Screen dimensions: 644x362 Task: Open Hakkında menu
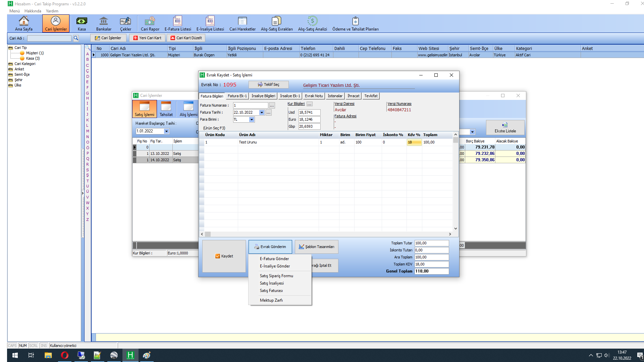[x=33, y=11]
